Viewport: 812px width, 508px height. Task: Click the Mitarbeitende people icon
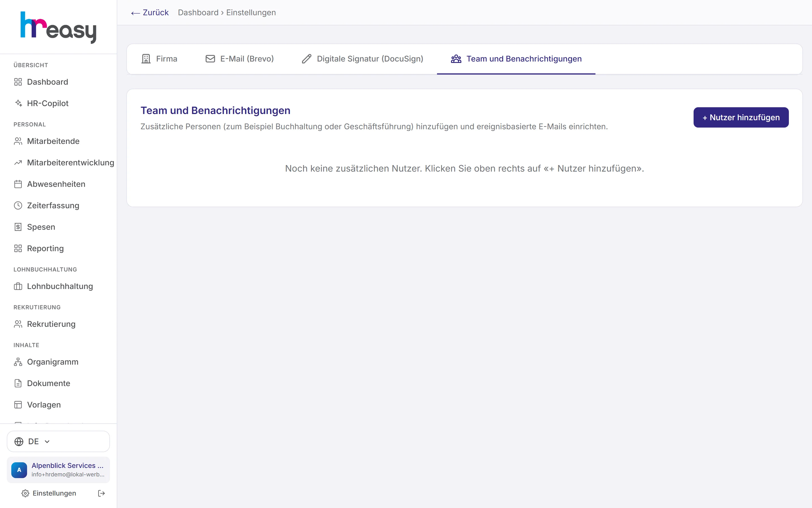tap(18, 141)
